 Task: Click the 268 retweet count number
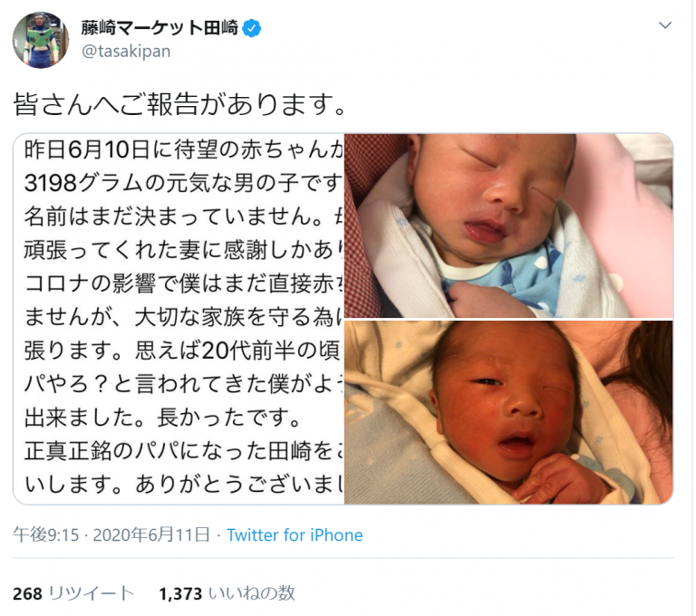click(27, 594)
